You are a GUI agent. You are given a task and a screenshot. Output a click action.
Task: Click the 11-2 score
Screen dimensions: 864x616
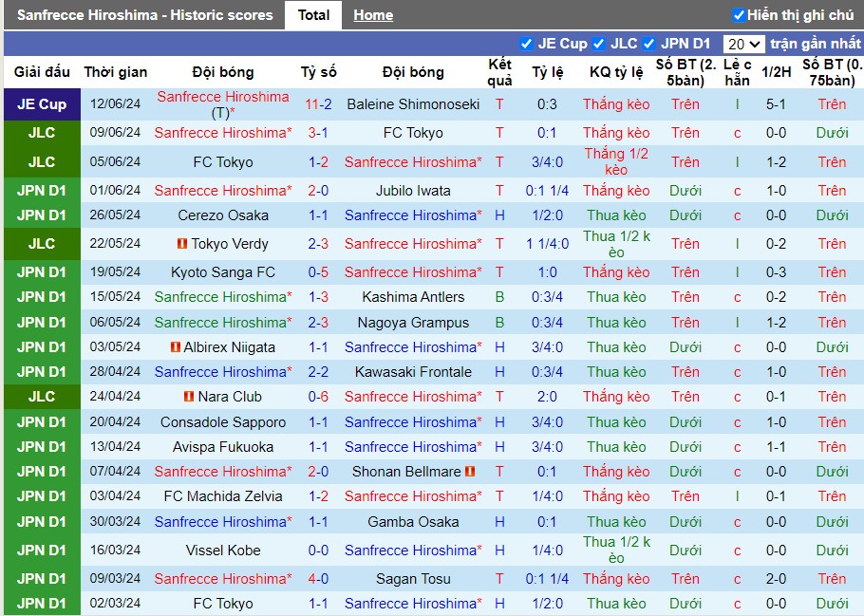point(318,104)
